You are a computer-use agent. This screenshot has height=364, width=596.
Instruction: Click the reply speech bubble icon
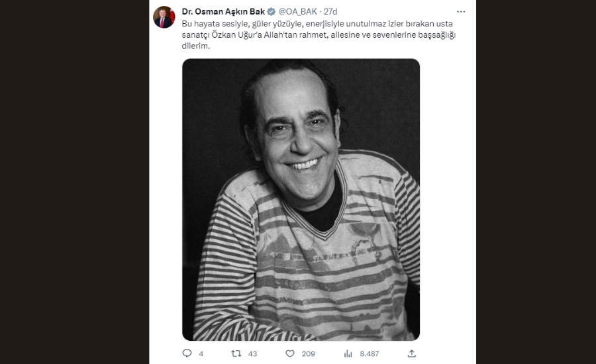pos(187,353)
